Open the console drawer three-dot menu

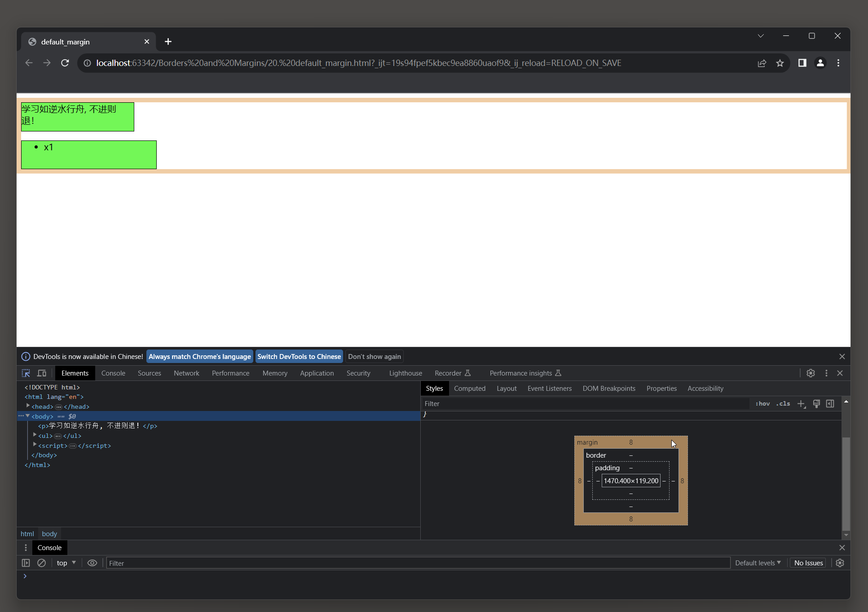26,548
